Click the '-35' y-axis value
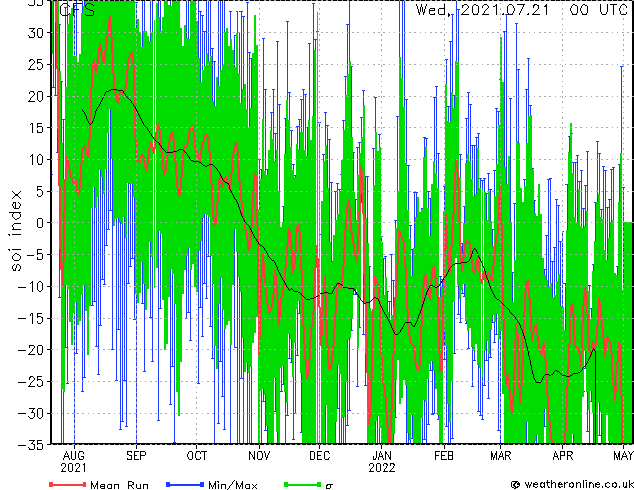The width and height of the screenshot is (634, 490). [x=31, y=445]
